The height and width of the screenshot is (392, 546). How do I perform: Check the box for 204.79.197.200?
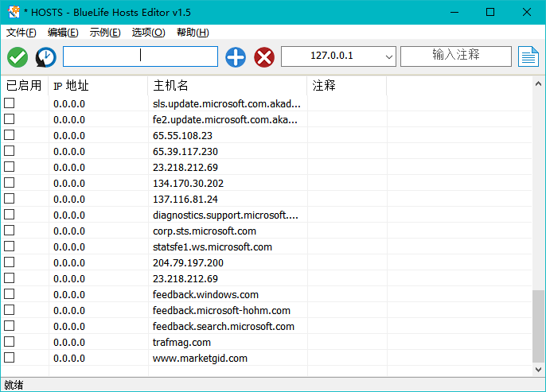point(10,262)
